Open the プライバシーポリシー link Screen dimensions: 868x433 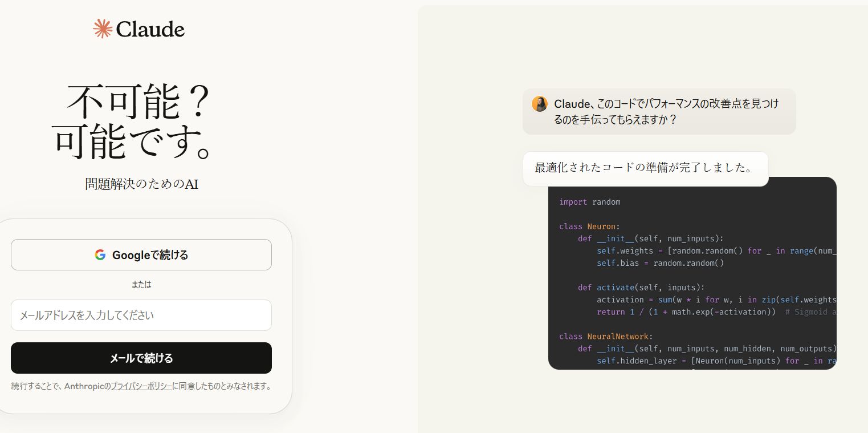click(141, 386)
